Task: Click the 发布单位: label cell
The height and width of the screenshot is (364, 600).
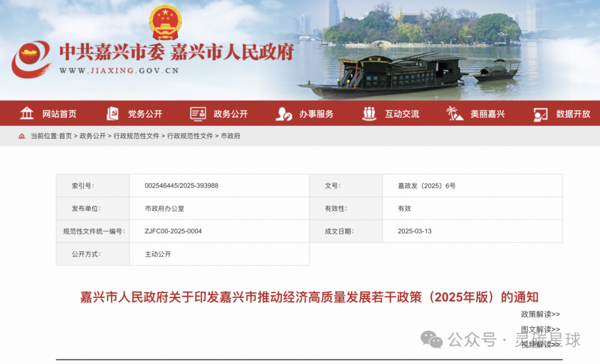Action: point(93,209)
